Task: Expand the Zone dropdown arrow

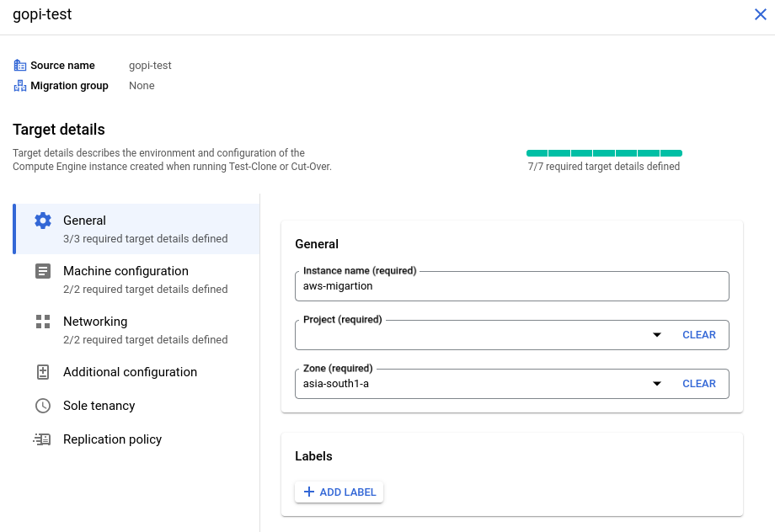Action: 657,384
